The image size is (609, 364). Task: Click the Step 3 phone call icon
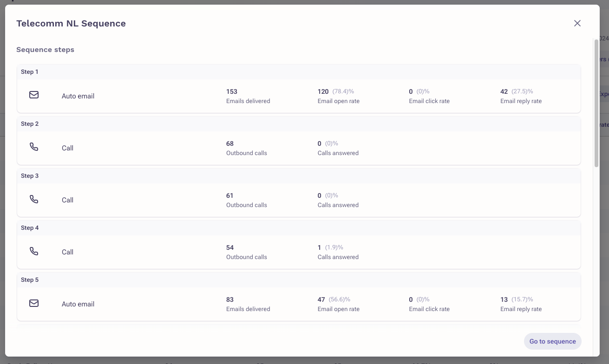[34, 199]
